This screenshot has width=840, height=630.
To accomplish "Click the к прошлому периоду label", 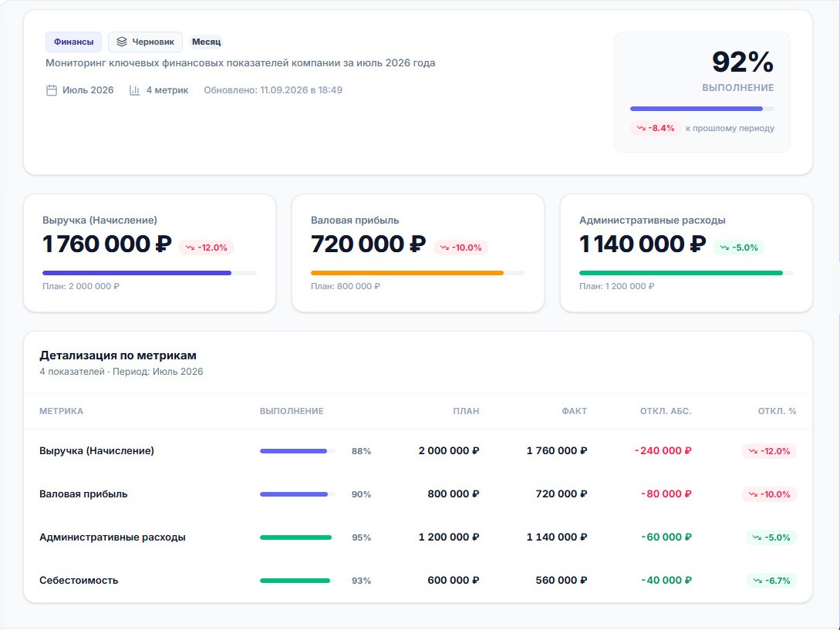I will pos(730,128).
